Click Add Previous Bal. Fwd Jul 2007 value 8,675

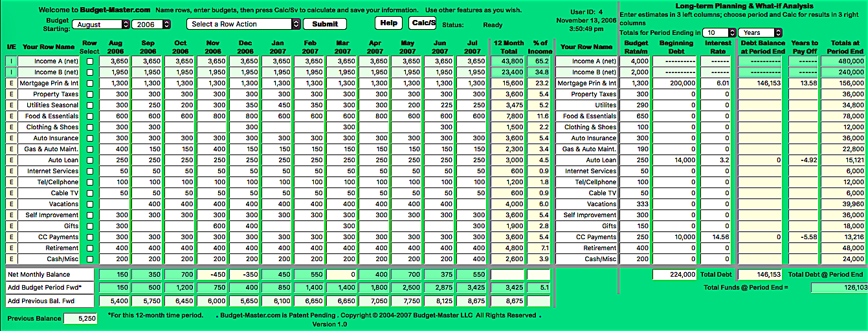473,301
